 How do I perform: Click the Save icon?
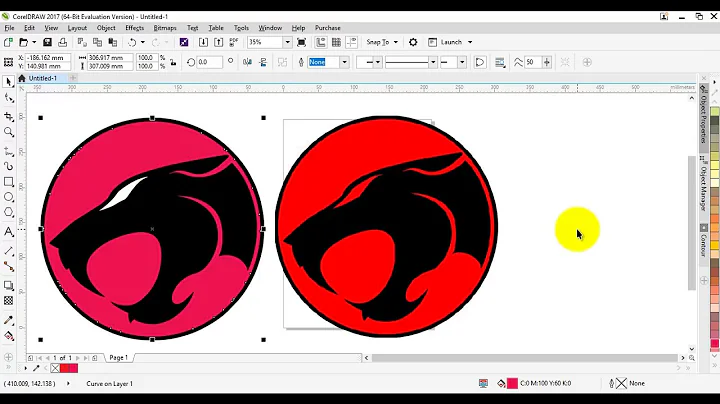[47, 42]
